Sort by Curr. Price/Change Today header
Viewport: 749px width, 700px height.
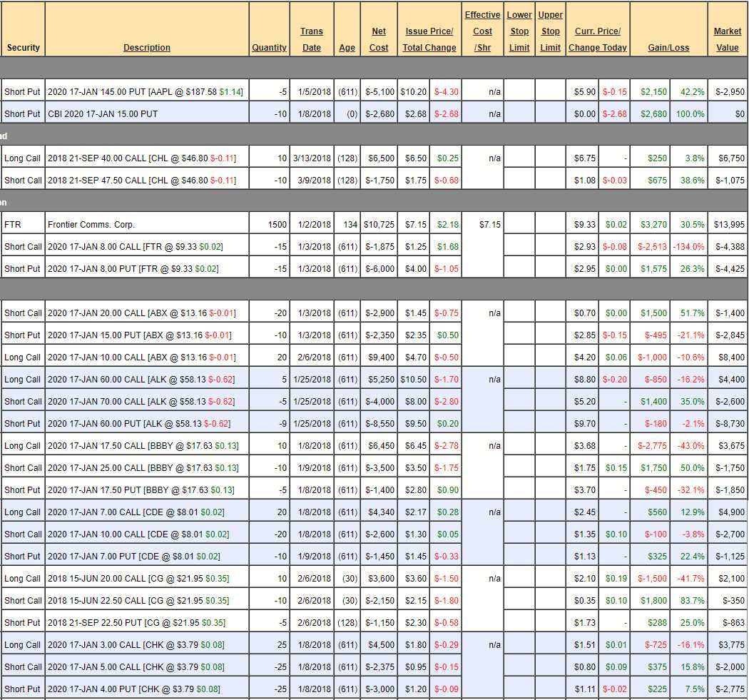point(598,39)
